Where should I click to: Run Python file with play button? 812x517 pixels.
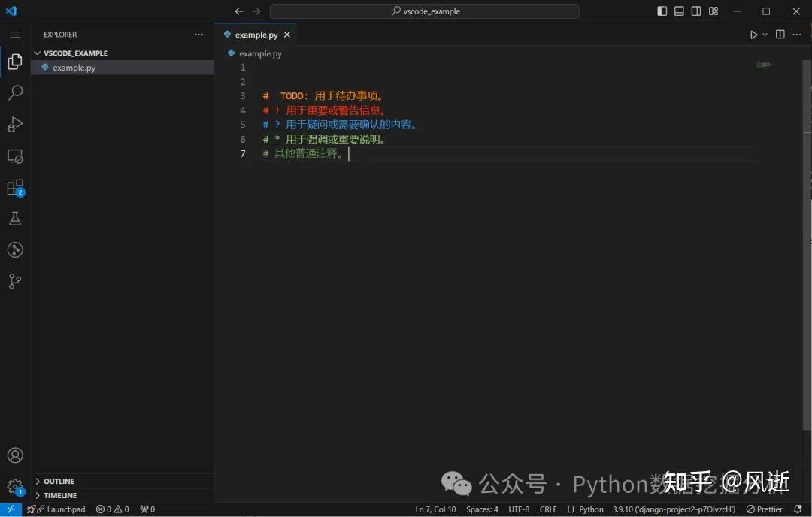pyautogui.click(x=753, y=35)
